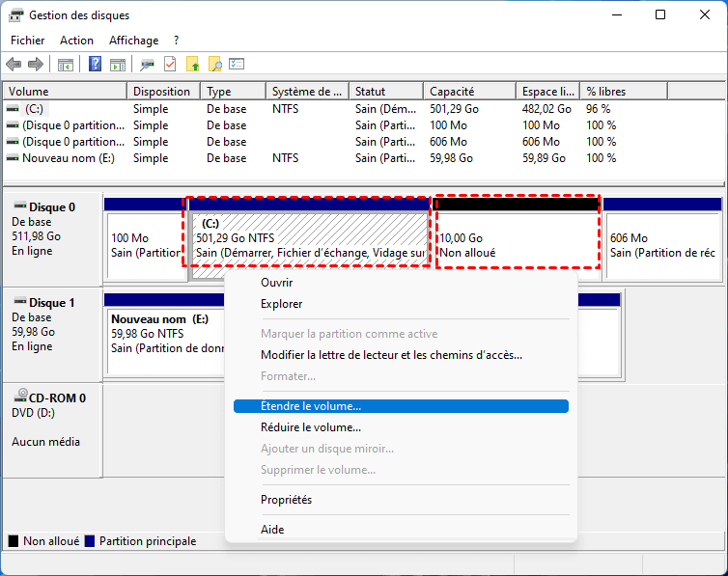Click the red checkmark toolbar icon
The width and height of the screenshot is (728, 576).
point(170,65)
